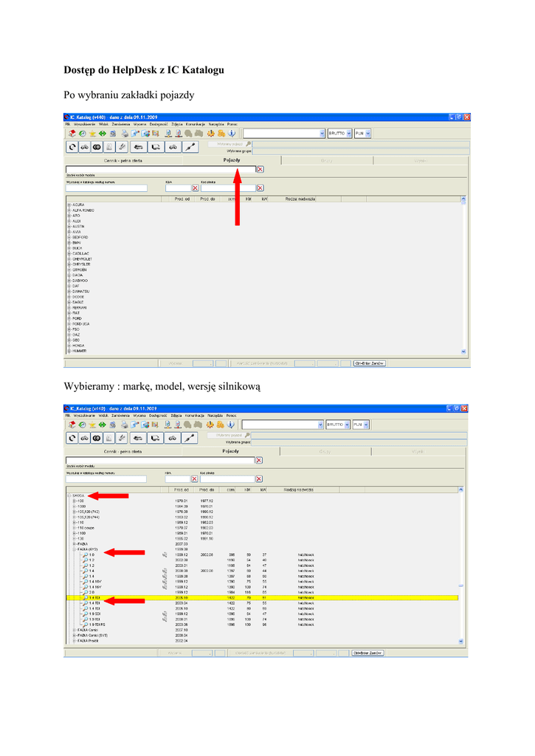The image size is (535, 756).
Task: Collapse the FABIA (6Y2) model node
Action: click(x=75, y=549)
